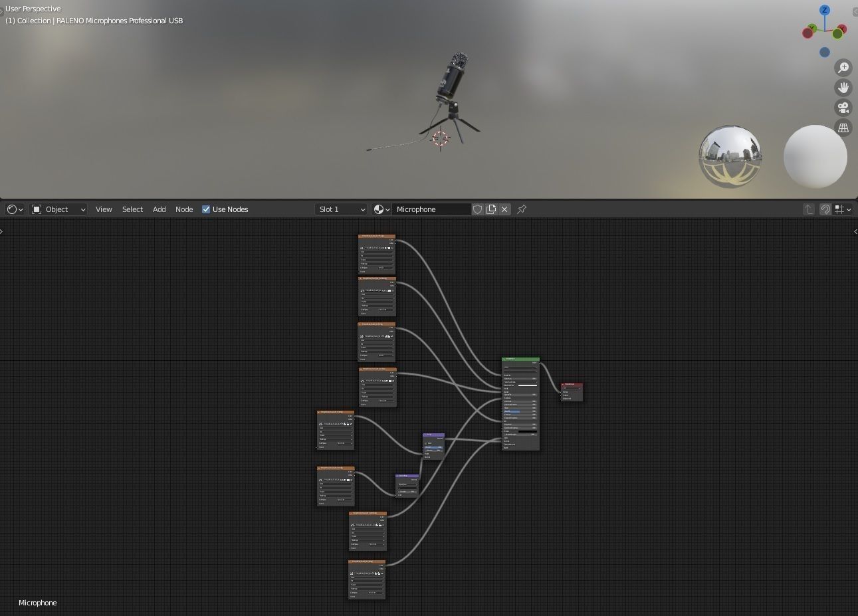Image resolution: width=858 pixels, height=616 pixels.
Task: Browse materials with the sphere icon dropdown
Action: pos(381,209)
